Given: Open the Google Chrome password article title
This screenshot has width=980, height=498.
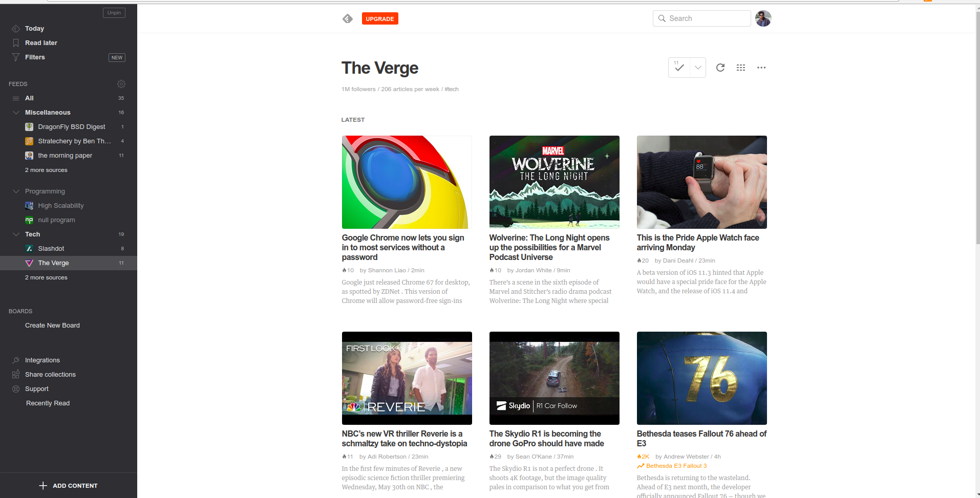Looking at the screenshot, I should (403, 248).
